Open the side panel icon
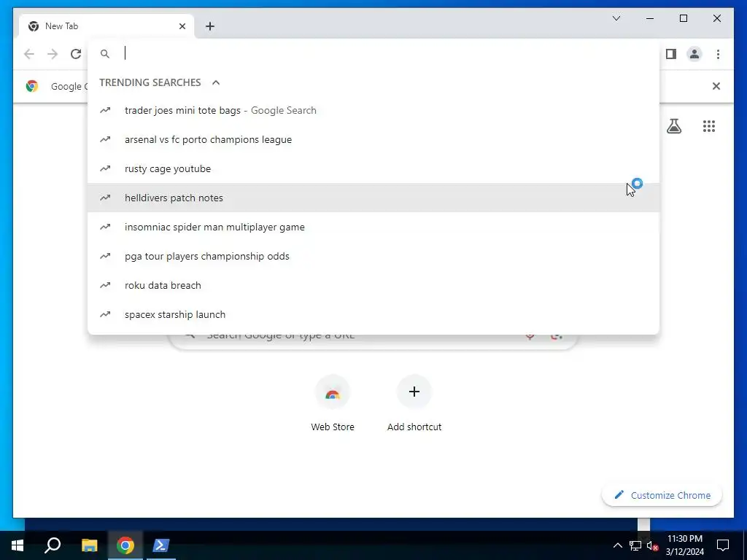This screenshot has height=560, width=747. tap(671, 54)
